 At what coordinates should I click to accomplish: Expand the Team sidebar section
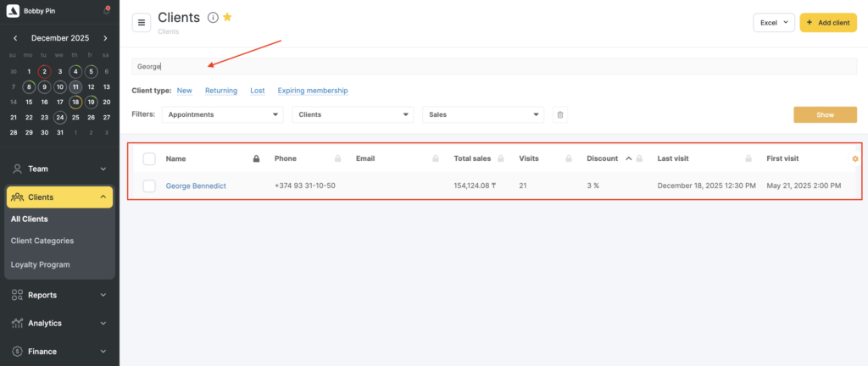coord(59,169)
